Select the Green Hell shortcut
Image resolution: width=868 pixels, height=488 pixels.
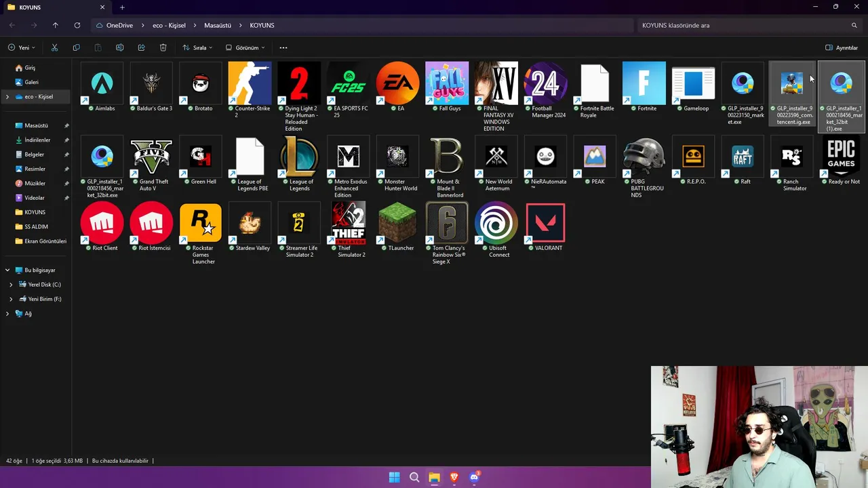click(x=201, y=157)
